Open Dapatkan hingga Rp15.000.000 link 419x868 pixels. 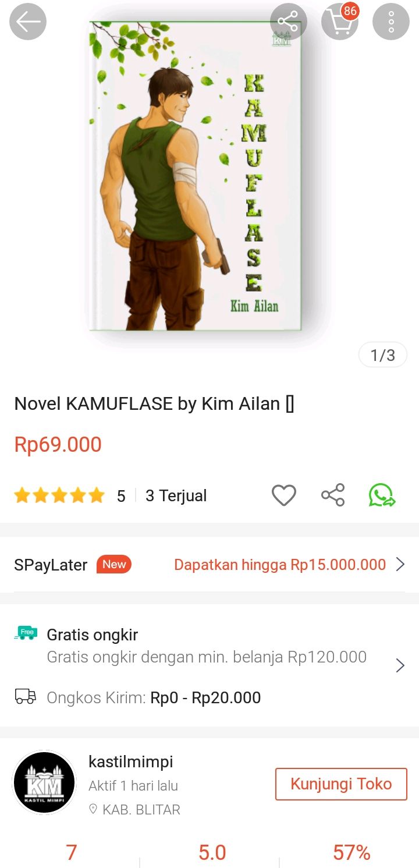click(x=280, y=565)
